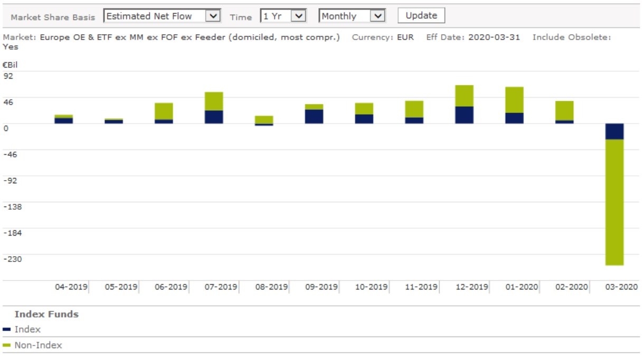
Task: Click the Index Funds legend heading
Action: point(46,314)
